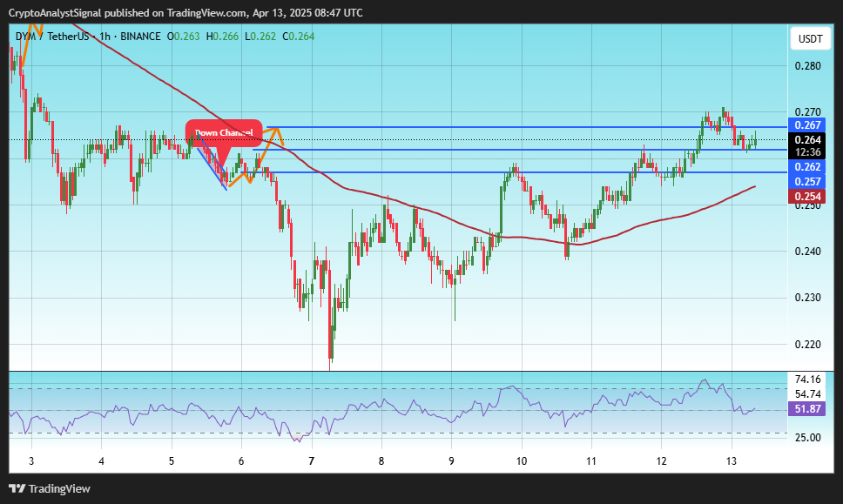Viewport: 843px width, 504px height.
Task: Click date 12 on the time axis
Action: 661,460
